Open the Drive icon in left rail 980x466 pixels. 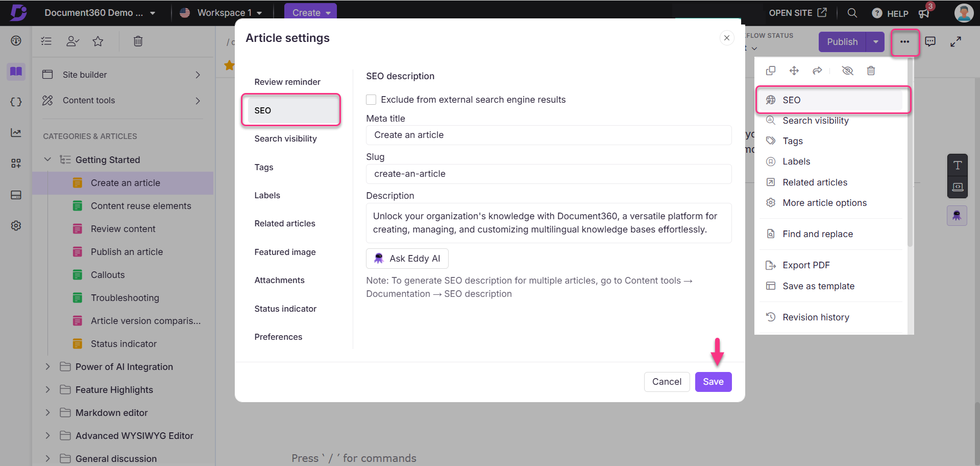point(16,195)
